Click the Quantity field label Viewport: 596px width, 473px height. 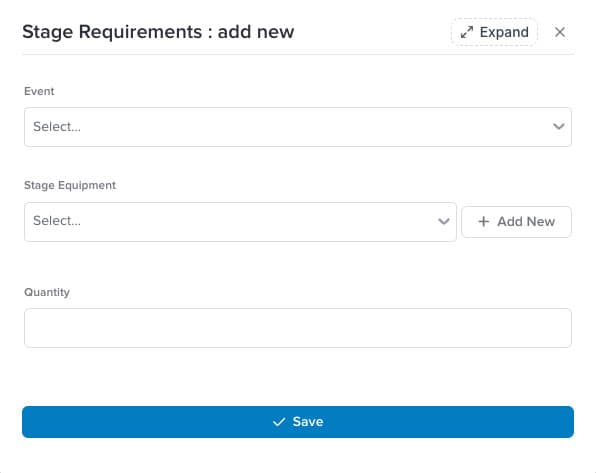47,292
